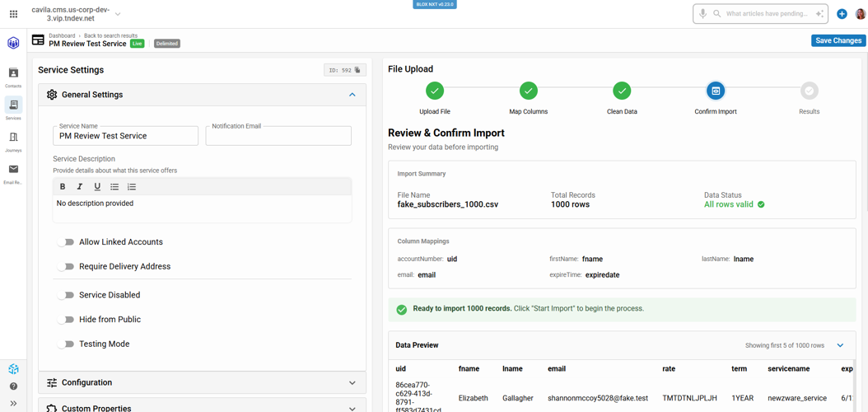Screen dimensions: 868x412
Task: Copy the service ID 592
Action: point(357,70)
